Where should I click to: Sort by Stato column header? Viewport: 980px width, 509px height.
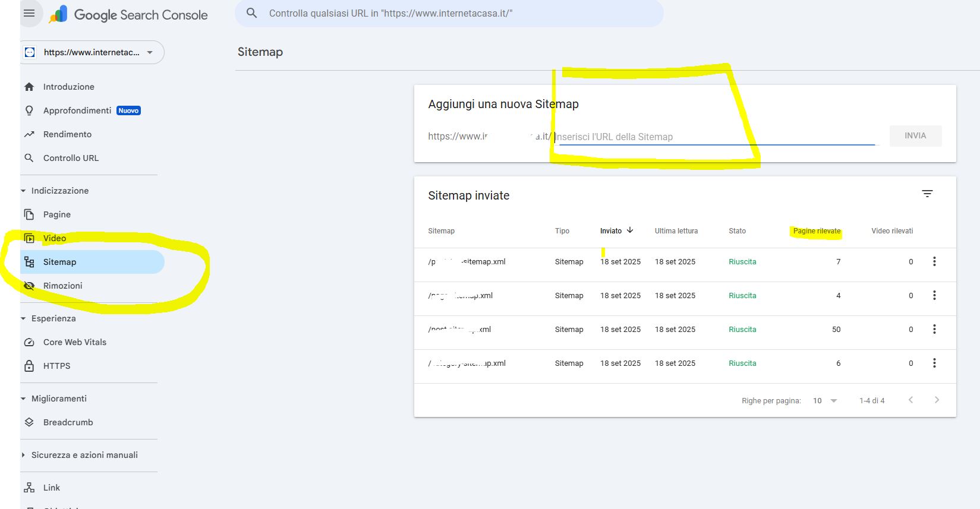pos(737,231)
